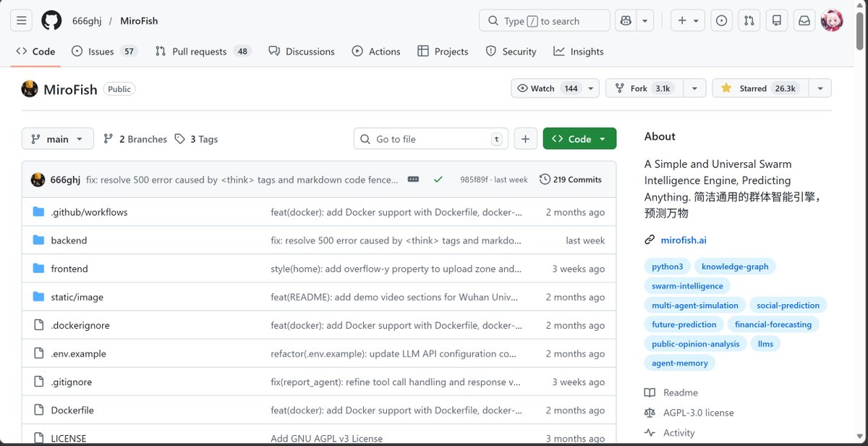Open the 219 Commits history

(x=571, y=180)
